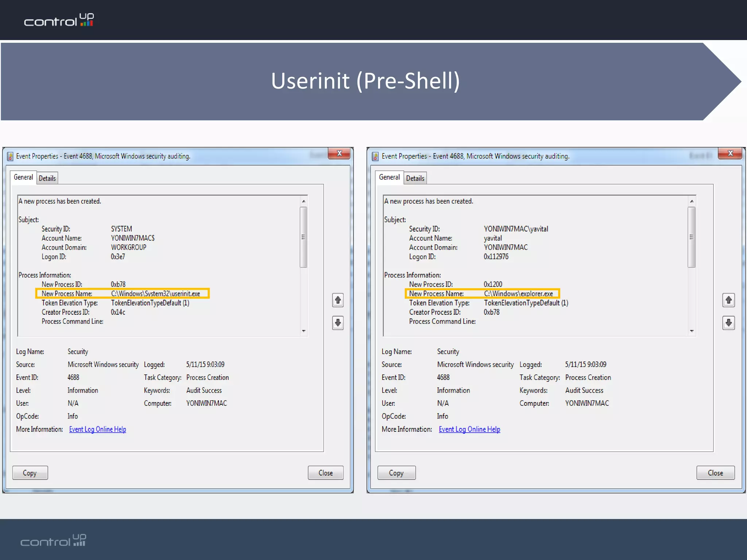
Task: Click New Process ID 0xb78 in left dialog
Action: point(118,284)
